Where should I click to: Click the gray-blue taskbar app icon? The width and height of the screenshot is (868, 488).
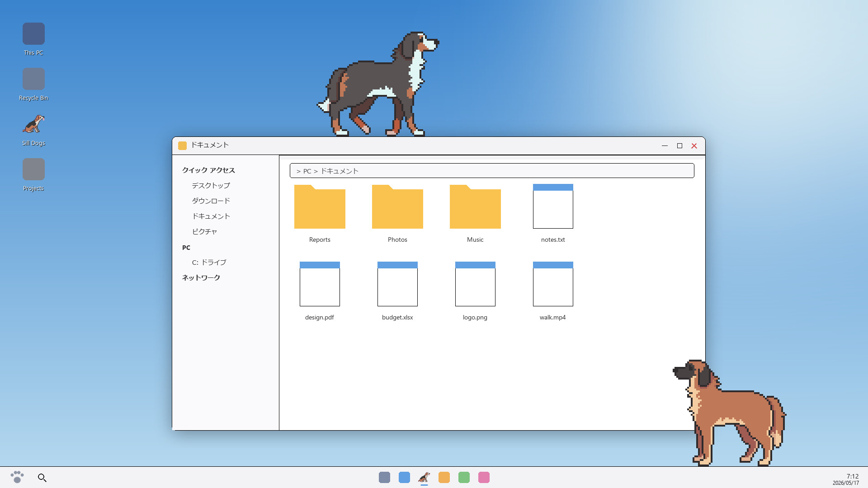tap(384, 477)
